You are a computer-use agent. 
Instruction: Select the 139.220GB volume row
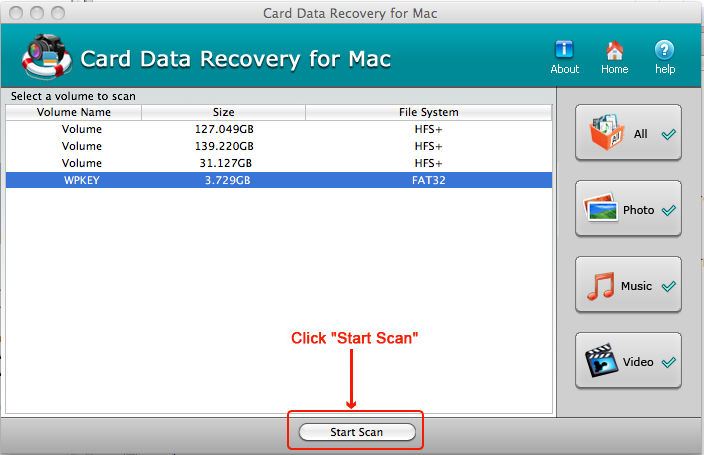279,146
